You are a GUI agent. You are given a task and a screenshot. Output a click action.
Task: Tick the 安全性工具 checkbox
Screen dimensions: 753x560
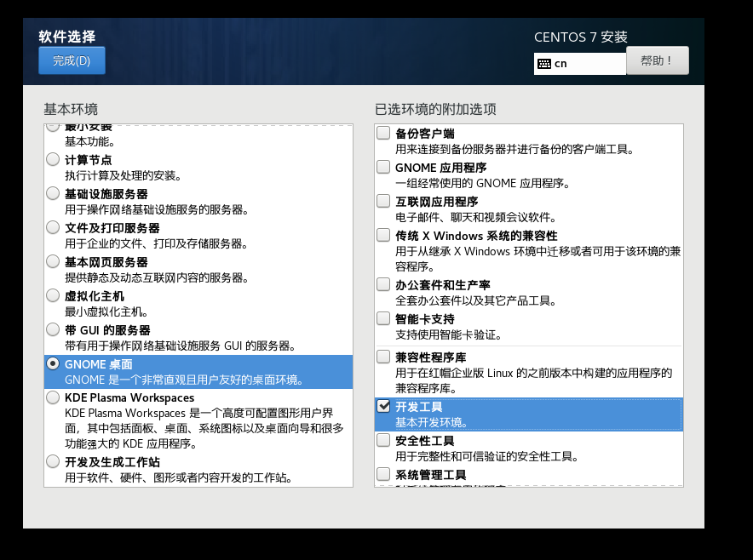click(x=383, y=440)
